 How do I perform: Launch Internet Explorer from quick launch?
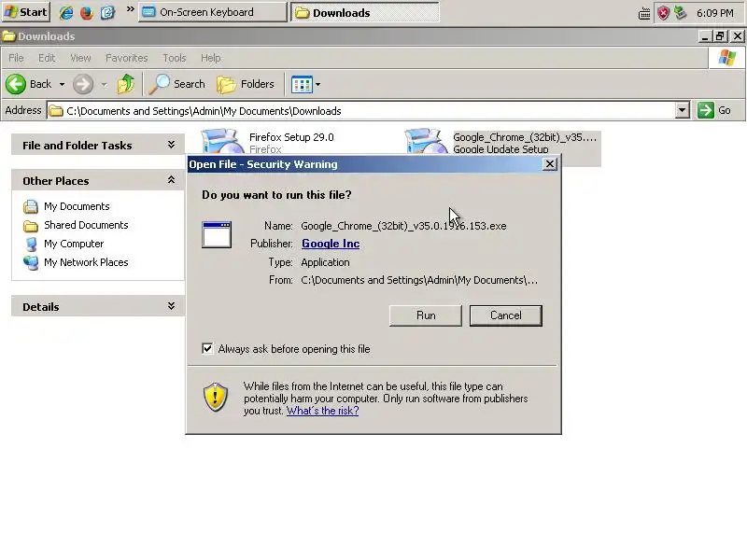(65, 12)
